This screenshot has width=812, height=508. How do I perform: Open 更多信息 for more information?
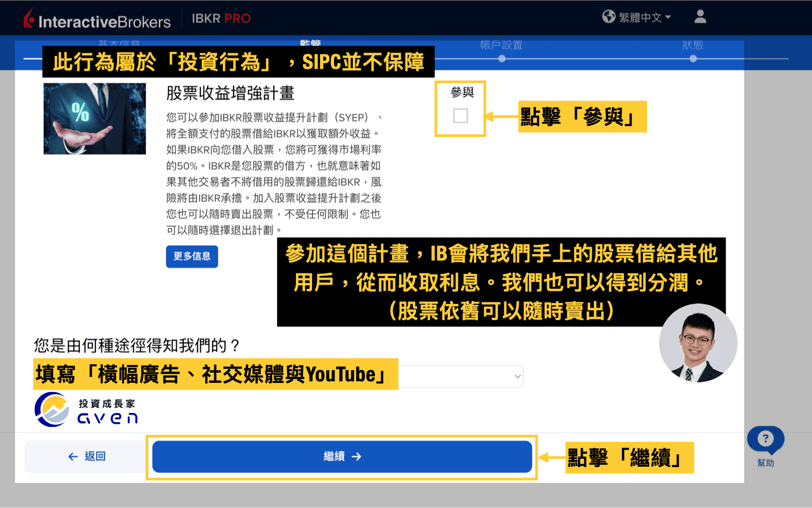tap(192, 257)
